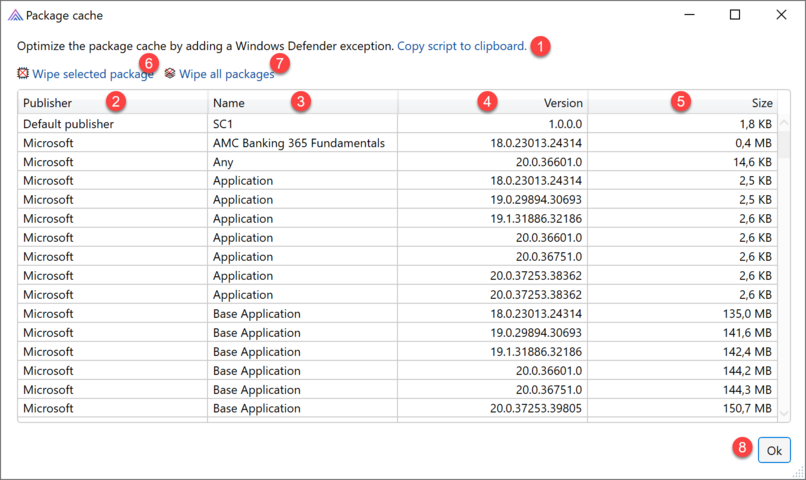
Task: Click the 1,8 KB size cell
Action: pyautogui.click(x=683, y=124)
